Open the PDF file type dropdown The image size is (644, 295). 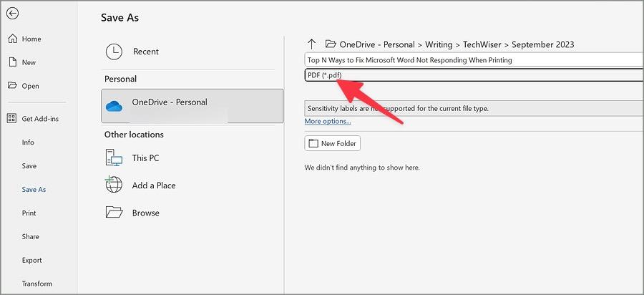click(474, 74)
